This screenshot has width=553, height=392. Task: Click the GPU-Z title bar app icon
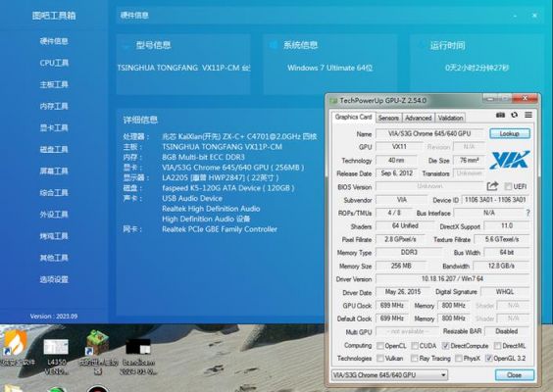(333, 101)
